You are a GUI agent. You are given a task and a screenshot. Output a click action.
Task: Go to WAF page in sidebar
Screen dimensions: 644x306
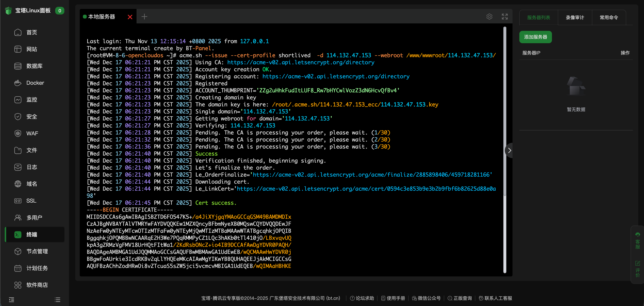pyautogui.click(x=32, y=133)
